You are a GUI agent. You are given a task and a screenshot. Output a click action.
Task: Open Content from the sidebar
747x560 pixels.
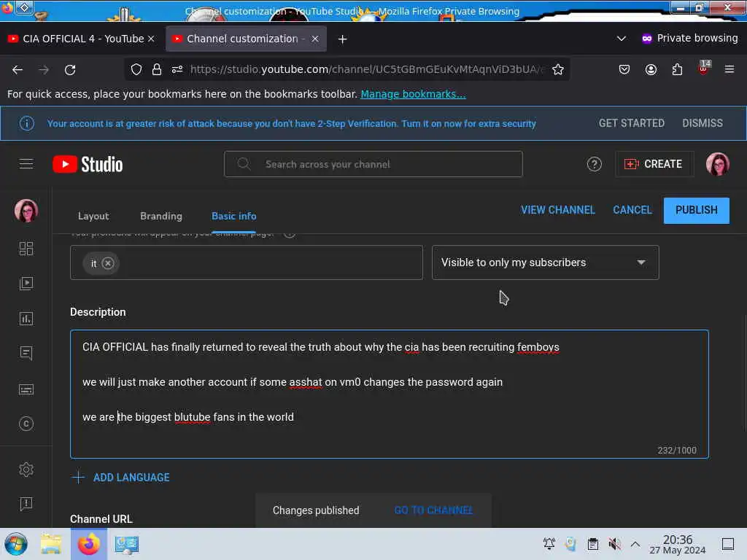(26, 284)
